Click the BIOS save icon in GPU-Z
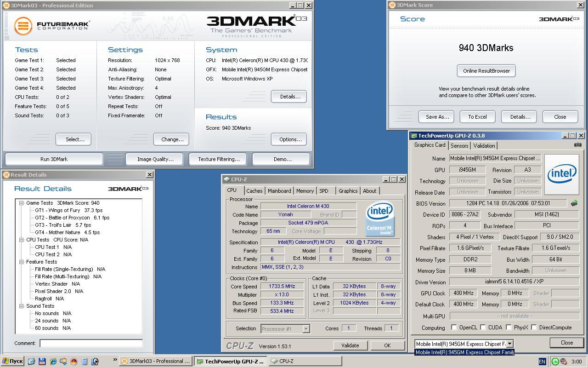The image size is (588, 368). pyautogui.click(x=574, y=203)
